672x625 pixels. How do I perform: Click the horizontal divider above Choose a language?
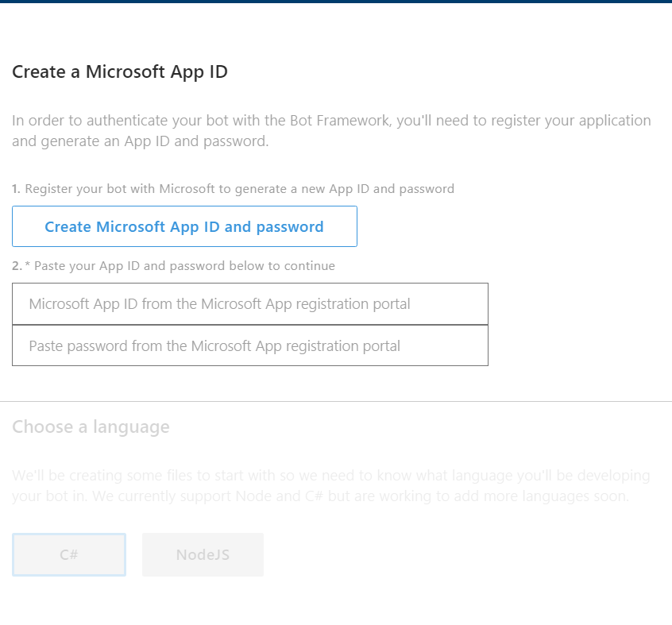[336, 401]
